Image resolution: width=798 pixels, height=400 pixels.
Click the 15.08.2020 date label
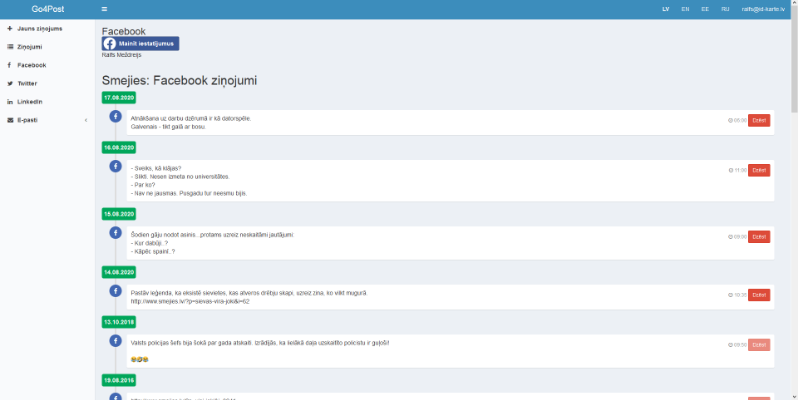click(119, 214)
